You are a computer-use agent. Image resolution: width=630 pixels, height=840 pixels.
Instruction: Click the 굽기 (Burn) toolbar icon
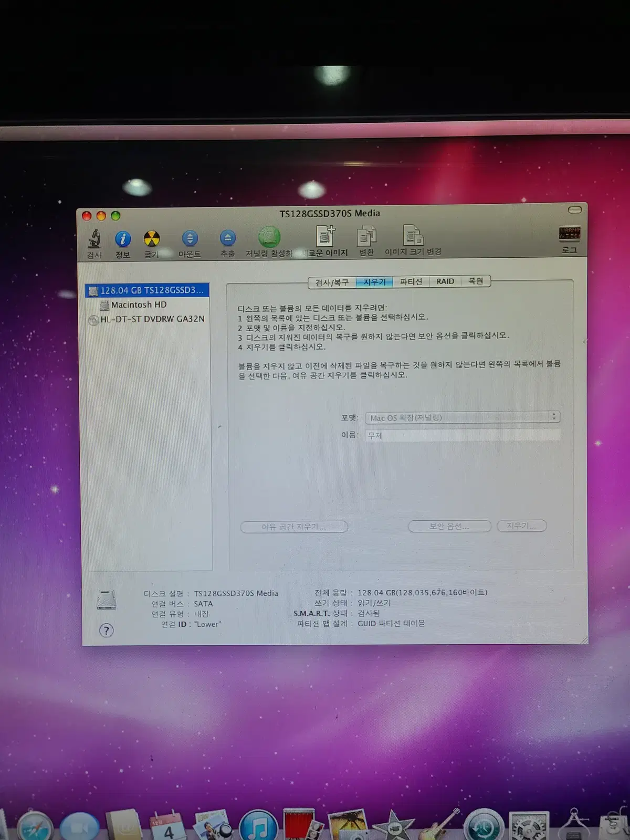point(152,239)
